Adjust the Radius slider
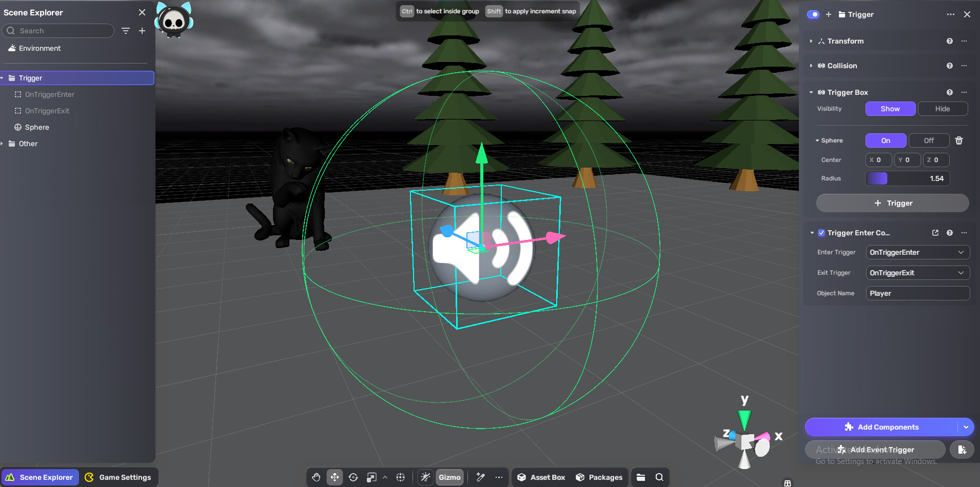 click(x=907, y=178)
